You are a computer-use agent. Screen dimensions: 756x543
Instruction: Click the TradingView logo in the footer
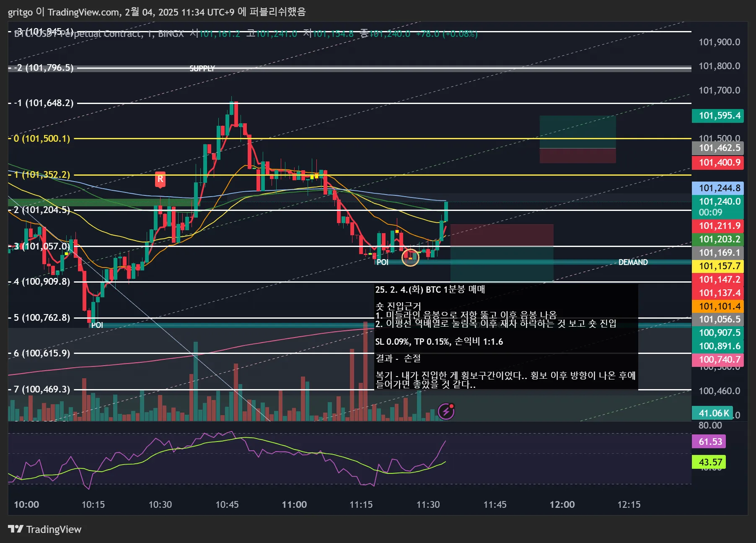tap(45, 529)
